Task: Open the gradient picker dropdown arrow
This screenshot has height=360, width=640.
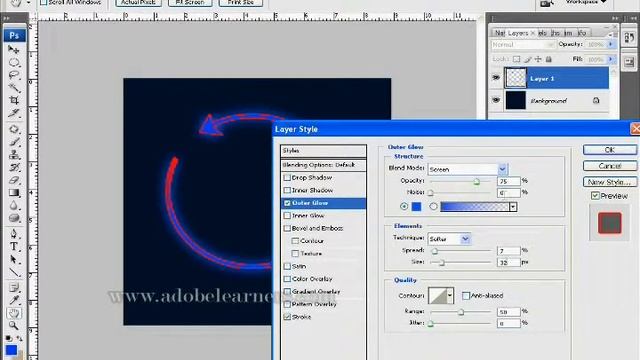Action: pos(513,207)
